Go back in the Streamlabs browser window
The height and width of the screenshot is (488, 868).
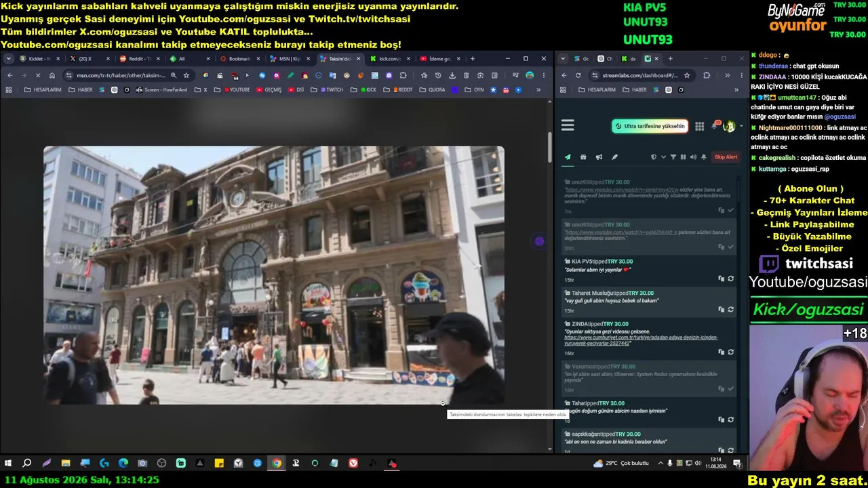click(x=564, y=75)
